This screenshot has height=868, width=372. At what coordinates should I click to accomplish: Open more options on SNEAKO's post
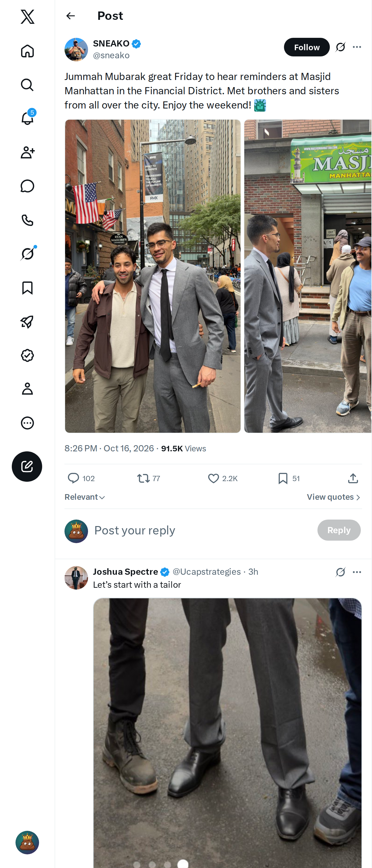point(357,47)
